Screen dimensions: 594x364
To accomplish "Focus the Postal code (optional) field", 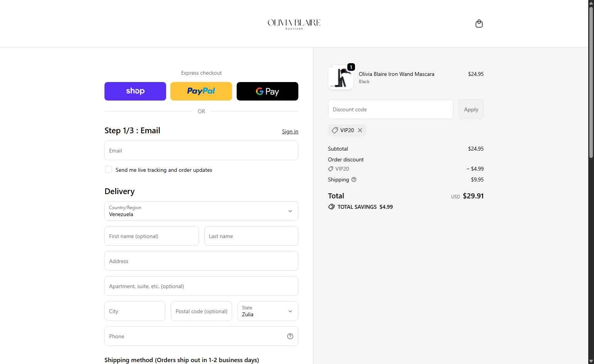I will coord(201,311).
